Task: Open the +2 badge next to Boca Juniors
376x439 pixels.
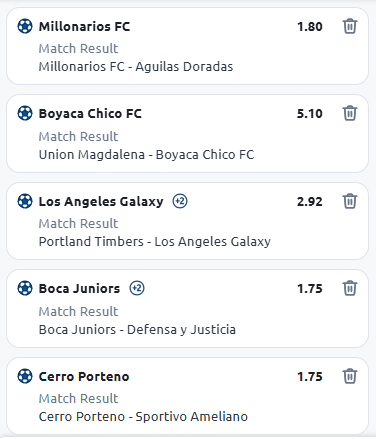Action: point(137,288)
